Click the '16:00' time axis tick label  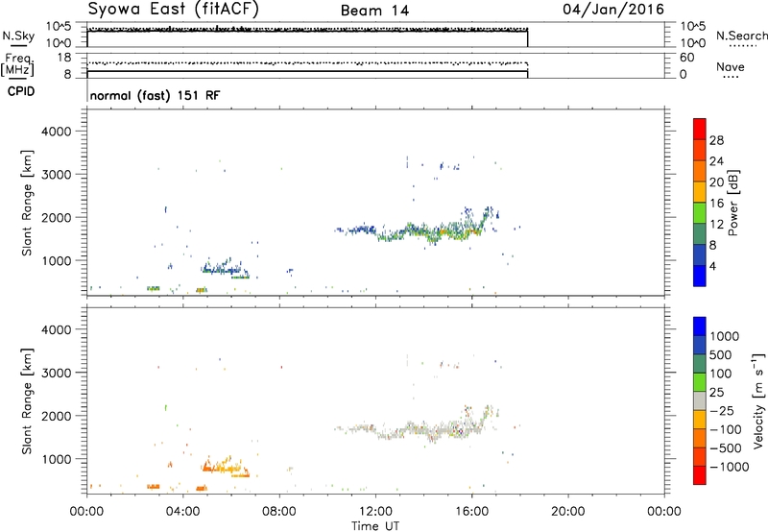point(471,512)
